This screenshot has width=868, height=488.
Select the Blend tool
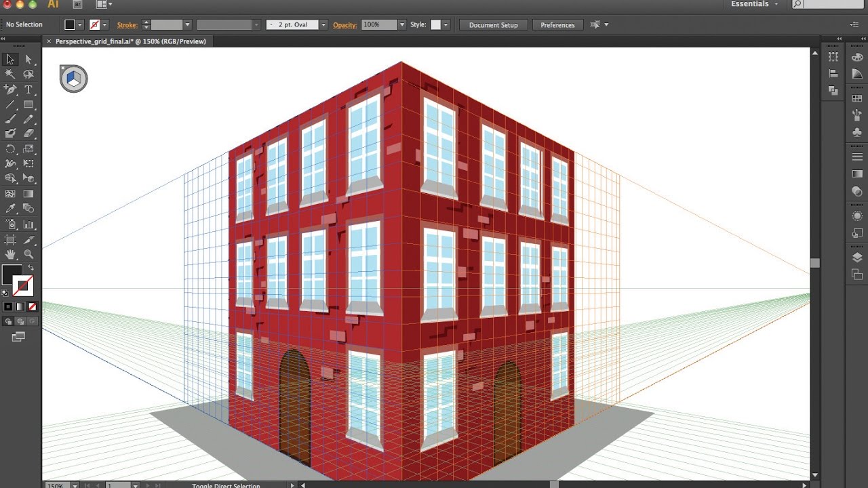point(28,209)
